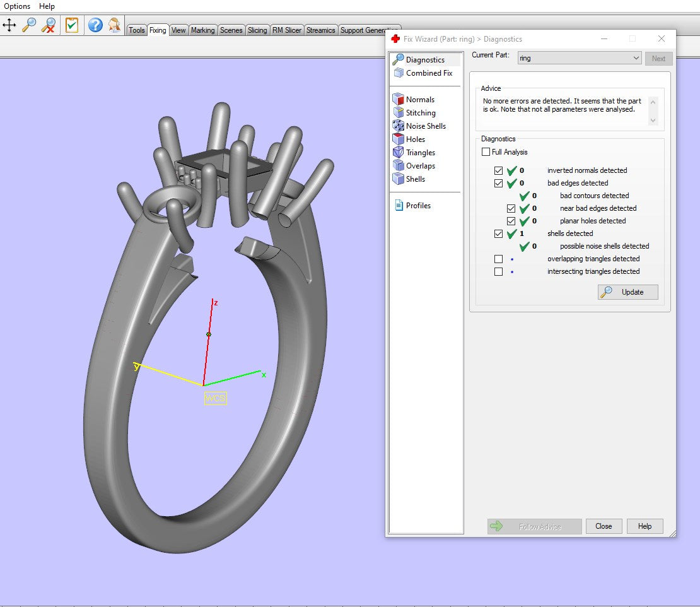Open the Options menu
700x607 pixels.
click(x=17, y=6)
